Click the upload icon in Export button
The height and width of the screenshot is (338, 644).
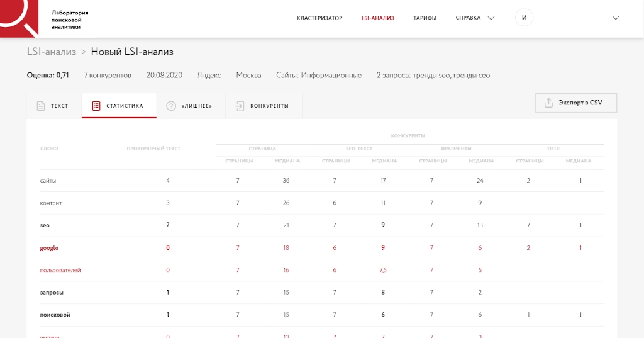pyautogui.click(x=548, y=103)
